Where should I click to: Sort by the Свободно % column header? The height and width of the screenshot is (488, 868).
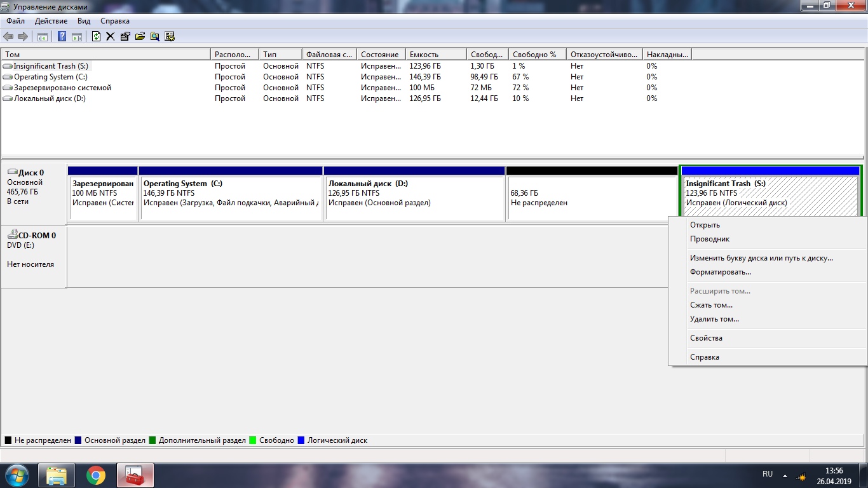click(538, 55)
